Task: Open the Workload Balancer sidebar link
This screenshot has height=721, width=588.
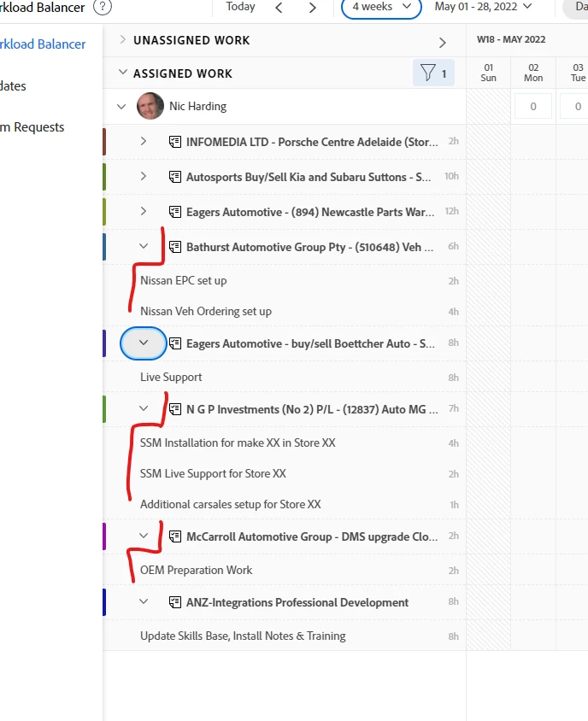Action: [x=43, y=44]
